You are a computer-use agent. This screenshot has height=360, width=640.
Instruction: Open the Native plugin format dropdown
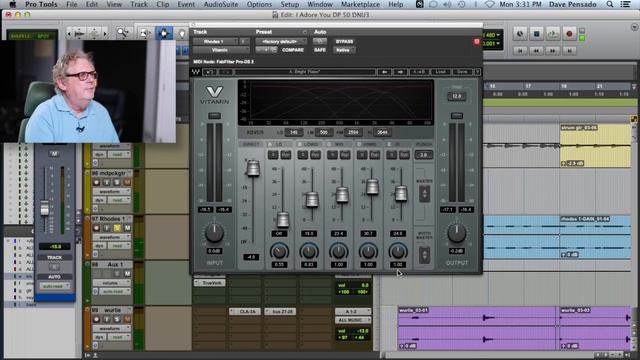(x=344, y=50)
